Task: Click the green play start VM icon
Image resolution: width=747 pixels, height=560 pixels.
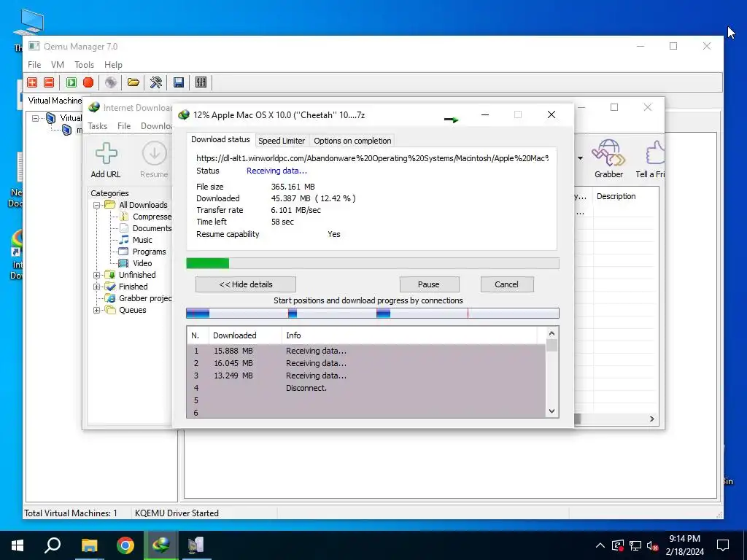Action: (71, 82)
